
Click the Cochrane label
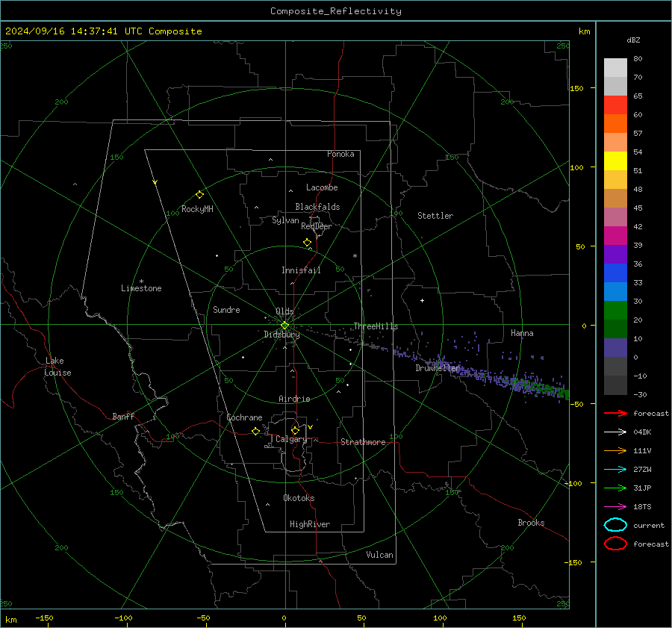coord(244,417)
